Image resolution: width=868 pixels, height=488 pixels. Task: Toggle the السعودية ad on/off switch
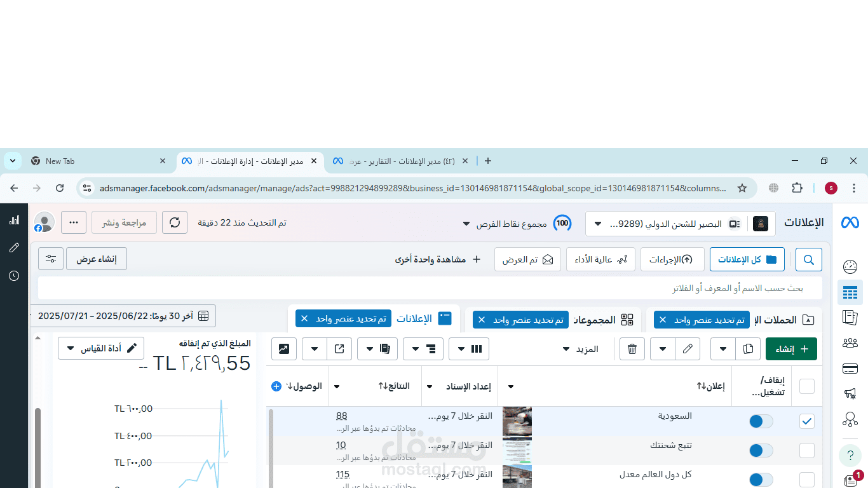point(761,421)
